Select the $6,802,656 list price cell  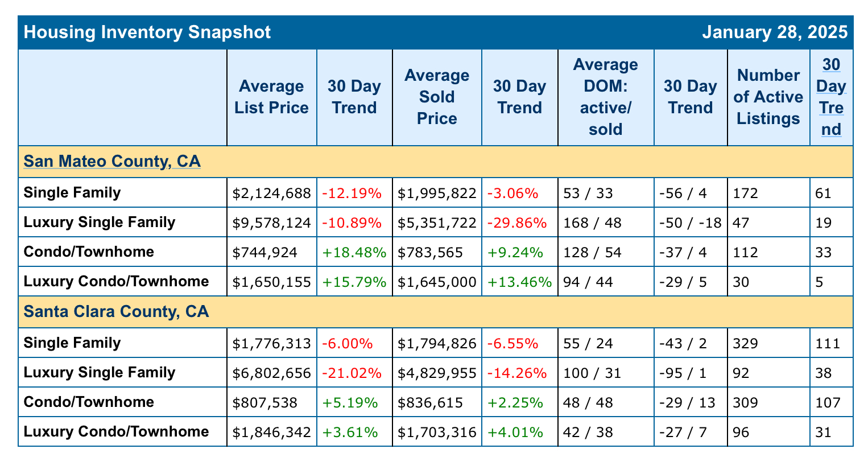point(271,373)
